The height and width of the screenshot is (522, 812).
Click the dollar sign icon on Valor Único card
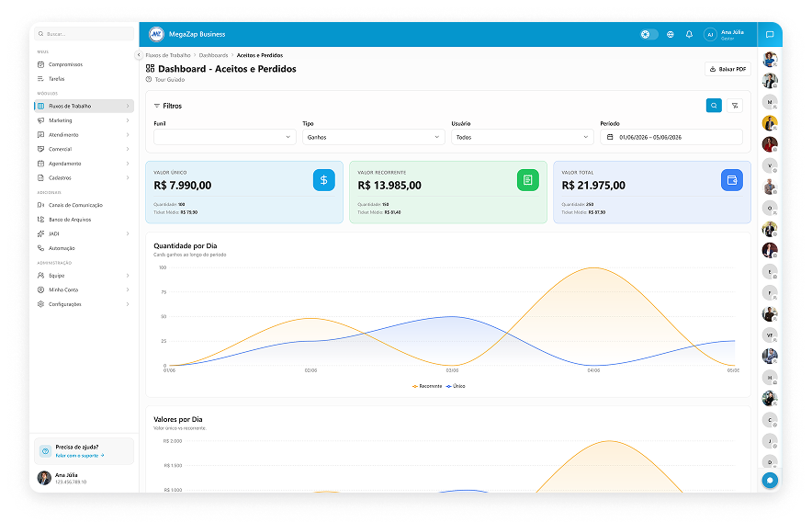click(323, 180)
